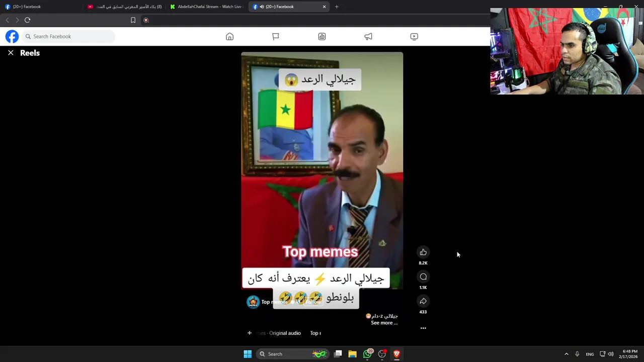Switch the ENG input language

(x=590, y=354)
